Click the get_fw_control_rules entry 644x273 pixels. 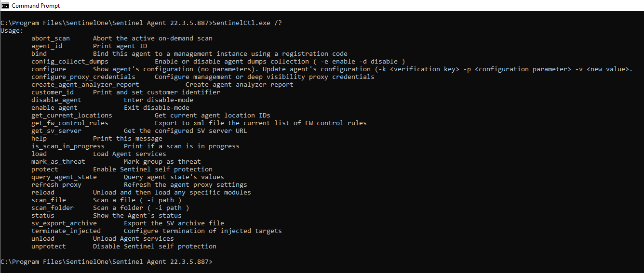pos(70,123)
